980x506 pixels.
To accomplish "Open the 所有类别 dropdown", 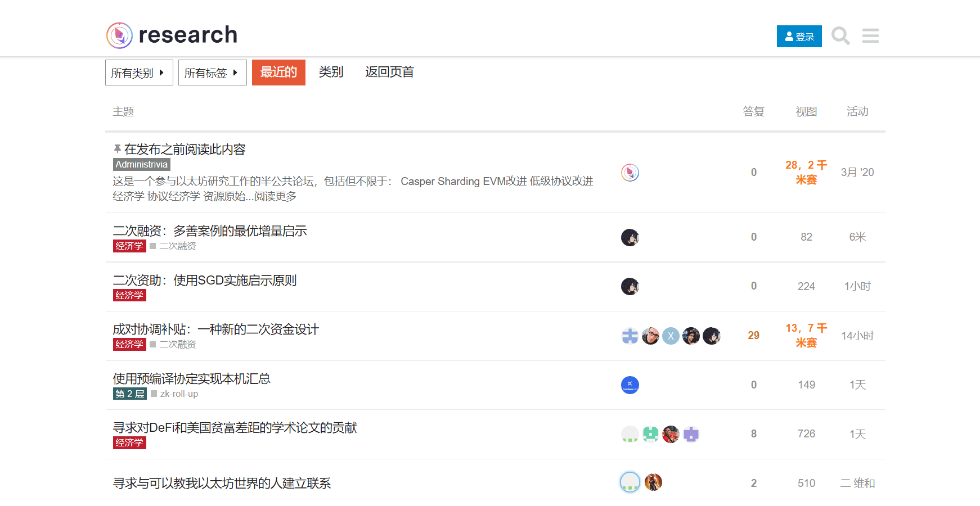I will (x=138, y=72).
